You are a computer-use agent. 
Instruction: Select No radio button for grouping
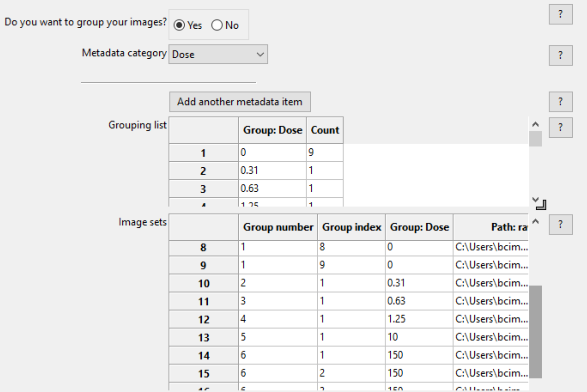click(217, 25)
